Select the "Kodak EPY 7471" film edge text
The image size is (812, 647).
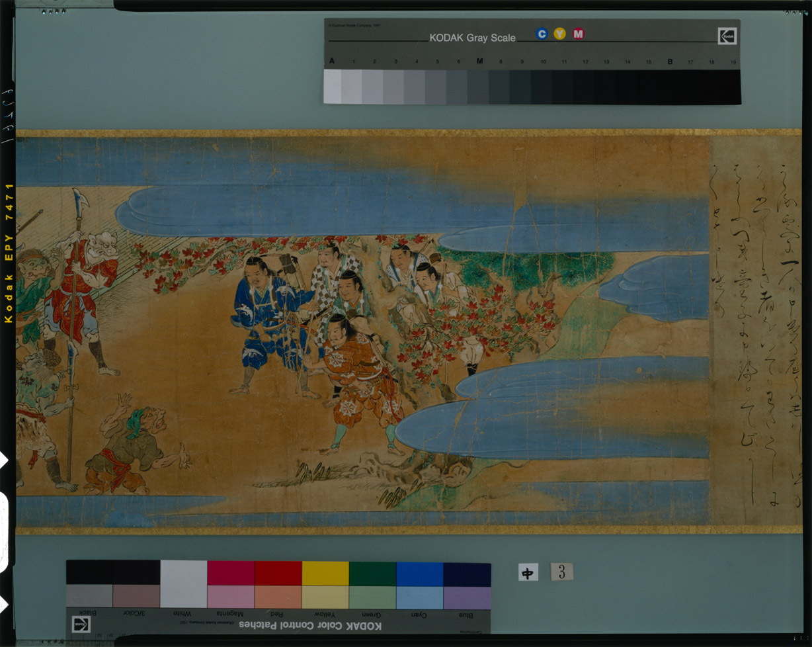9,253
